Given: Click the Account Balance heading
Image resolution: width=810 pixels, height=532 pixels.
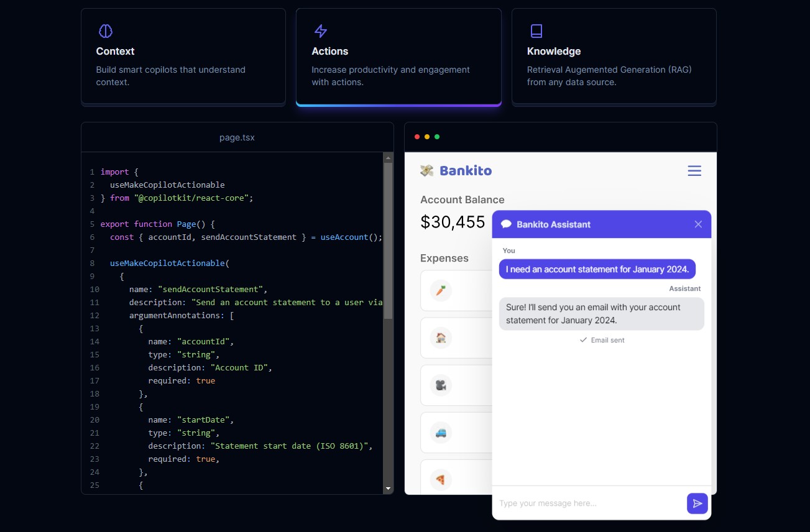Looking at the screenshot, I should pos(463,199).
